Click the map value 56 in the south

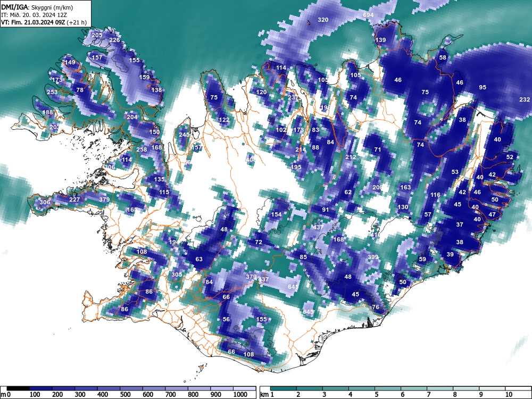226,319
